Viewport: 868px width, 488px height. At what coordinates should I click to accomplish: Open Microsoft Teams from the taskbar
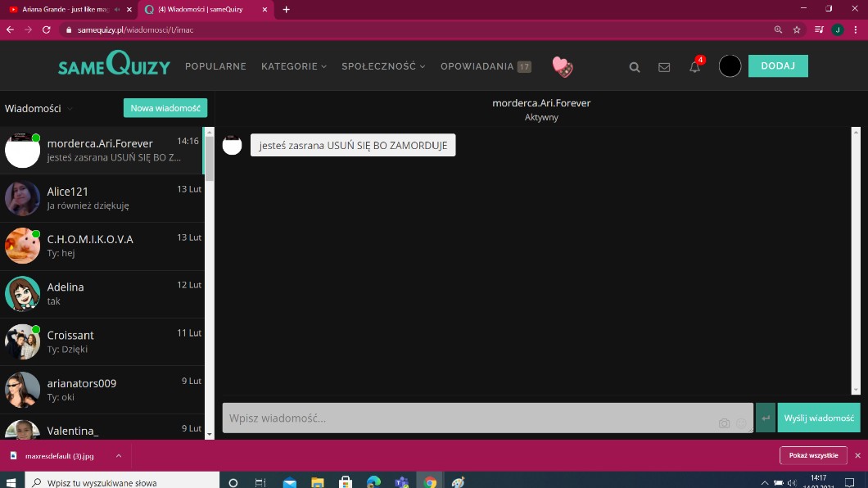pyautogui.click(x=401, y=482)
